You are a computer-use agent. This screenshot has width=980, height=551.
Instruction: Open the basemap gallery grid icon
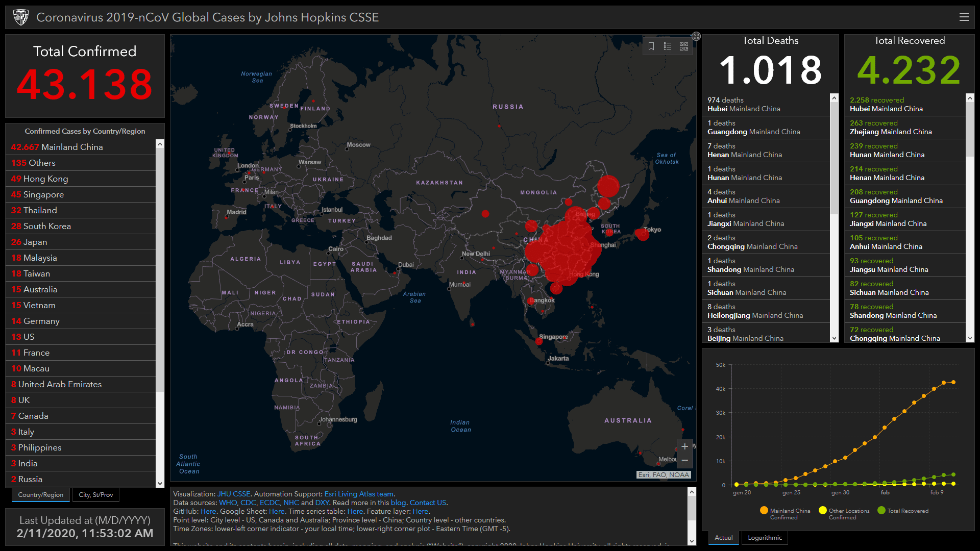click(x=684, y=46)
